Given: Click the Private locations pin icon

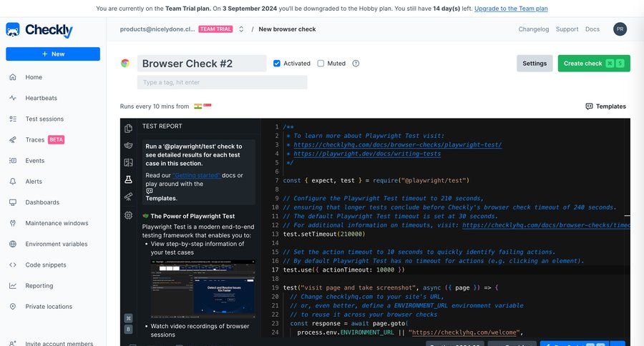Looking at the screenshot, I should [x=13, y=307].
